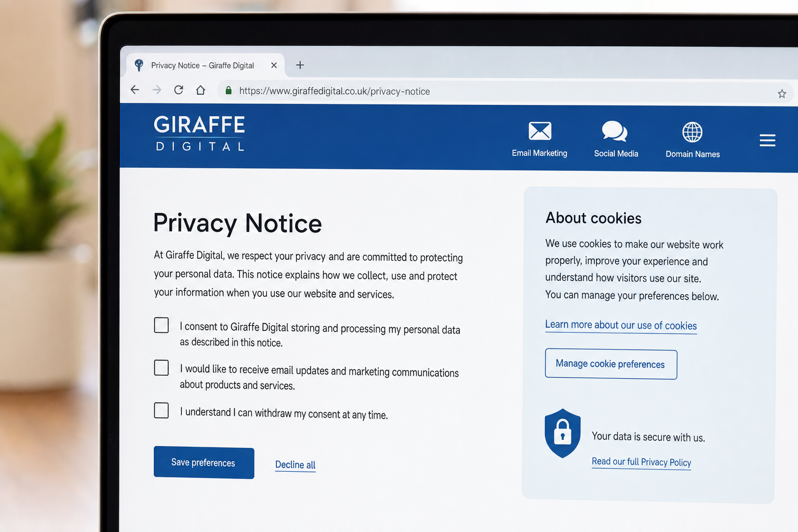Click the Privacy Notice heading

point(237,223)
